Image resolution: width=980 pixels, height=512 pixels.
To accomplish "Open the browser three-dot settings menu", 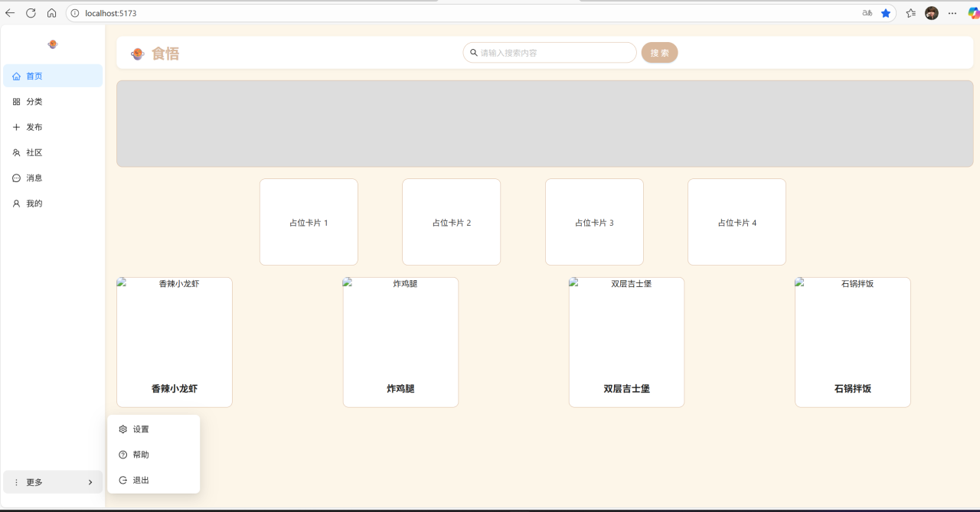I will [x=952, y=13].
